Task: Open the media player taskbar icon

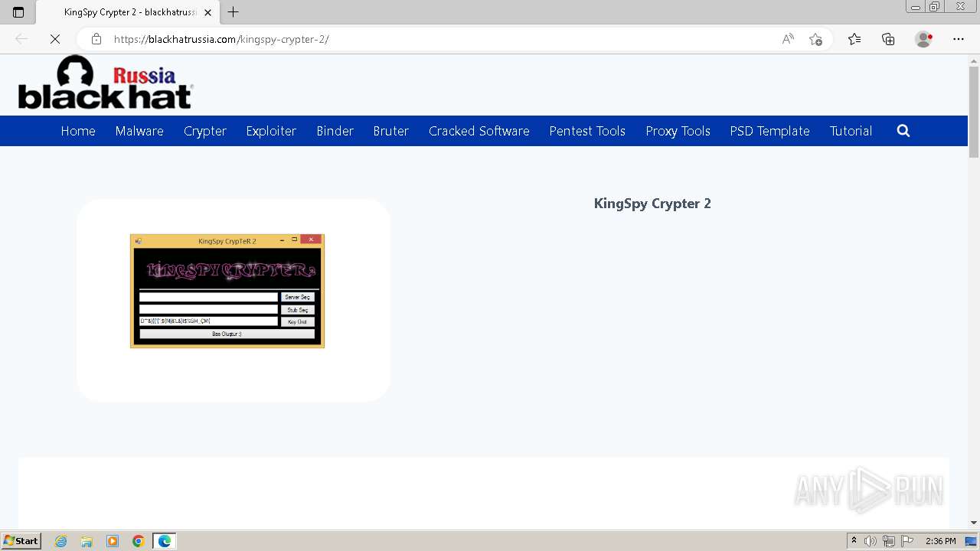Action: pyautogui.click(x=113, y=541)
